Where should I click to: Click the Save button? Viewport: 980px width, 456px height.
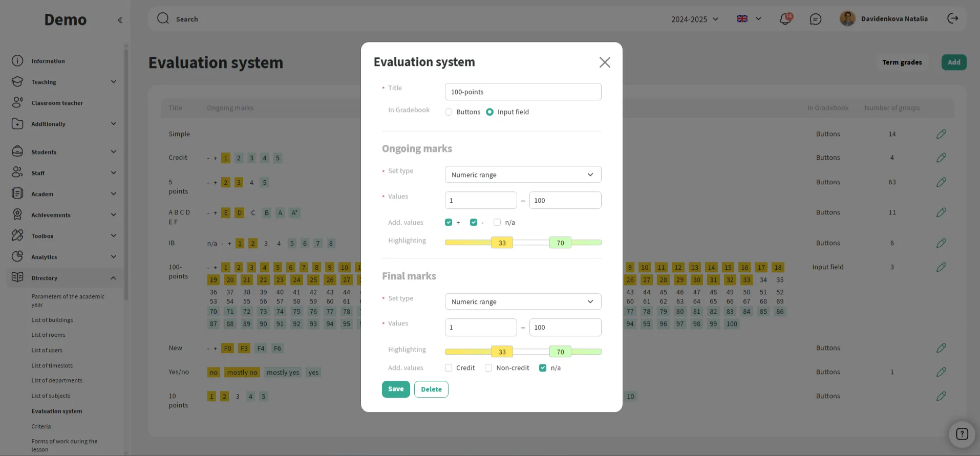coord(395,389)
